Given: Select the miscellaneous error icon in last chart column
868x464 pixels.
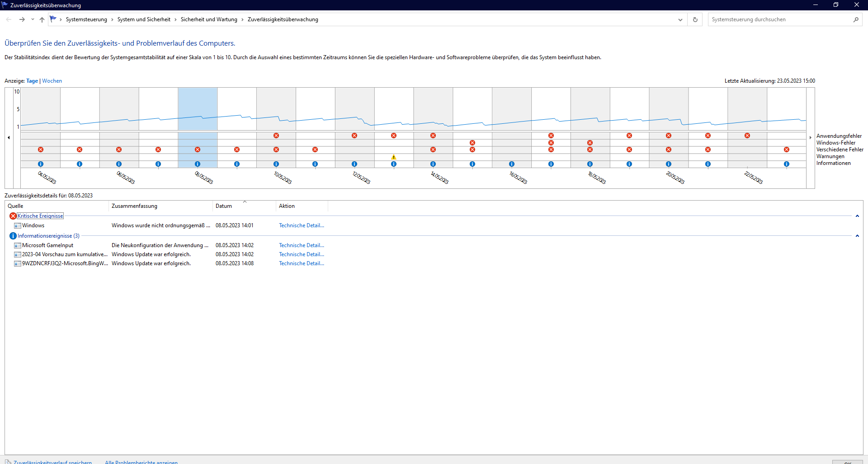Looking at the screenshot, I should pyautogui.click(x=787, y=150).
